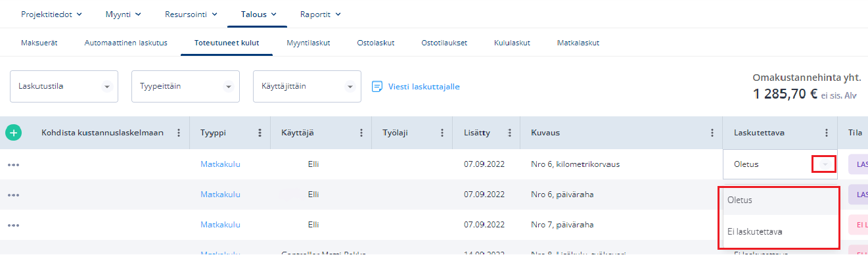Open the Työlaji column options menu
The height and width of the screenshot is (255, 868).
point(442,133)
